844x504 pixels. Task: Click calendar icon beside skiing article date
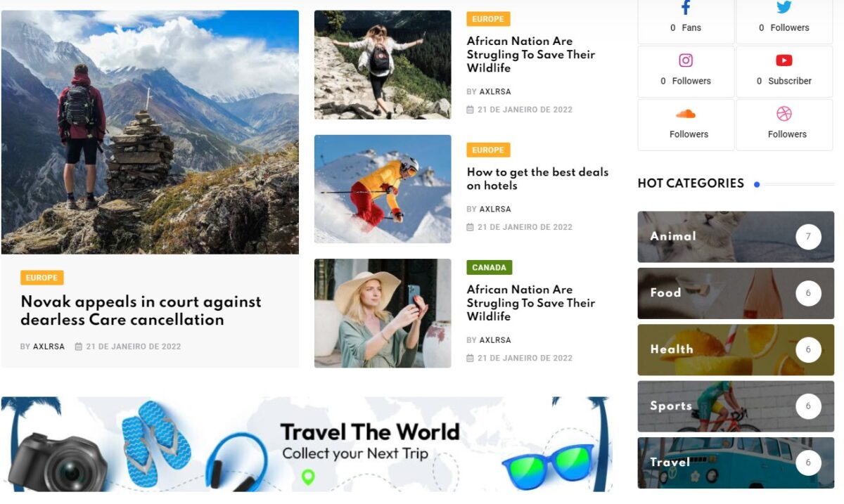pos(471,227)
